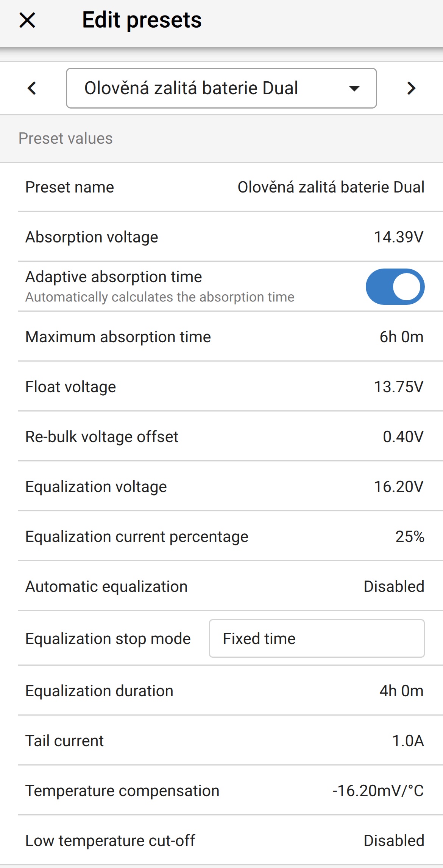Go to next preset with right chevron
The width and height of the screenshot is (443, 868).
pyautogui.click(x=411, y=88)
